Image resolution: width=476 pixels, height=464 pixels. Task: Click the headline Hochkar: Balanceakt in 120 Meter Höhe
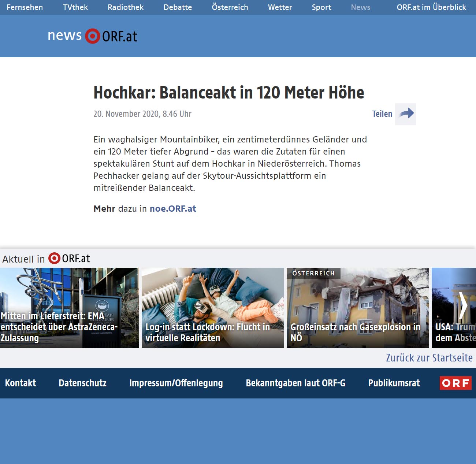[x=229, y=93]
